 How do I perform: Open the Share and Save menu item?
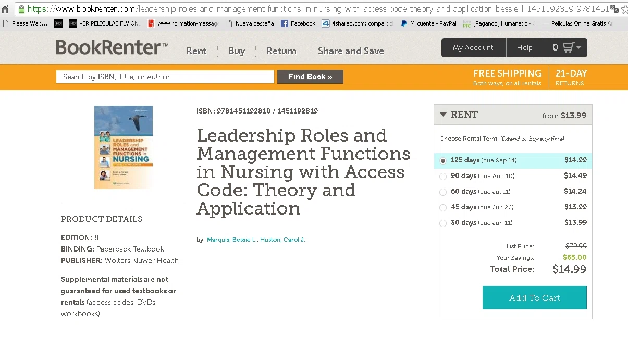click(x=351, y=51)
